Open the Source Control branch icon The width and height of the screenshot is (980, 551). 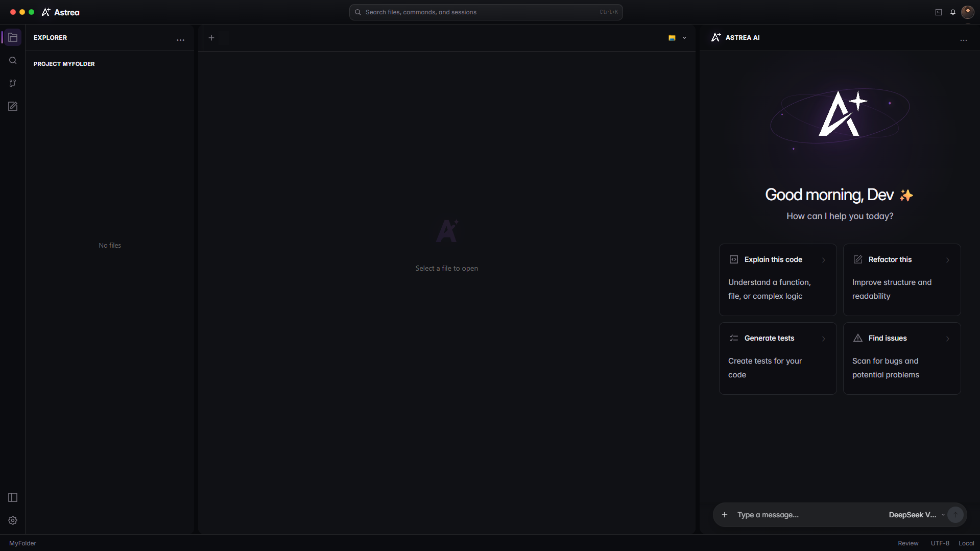point(13,83)
